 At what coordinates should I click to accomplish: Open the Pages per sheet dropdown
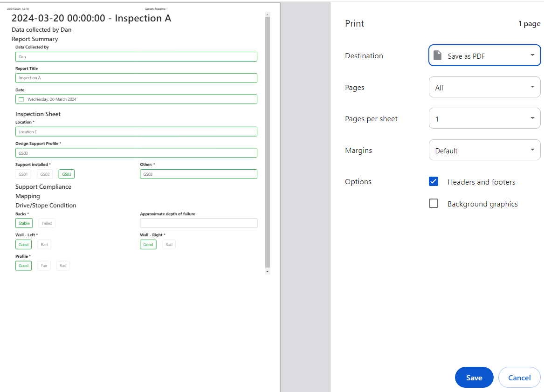484,118
